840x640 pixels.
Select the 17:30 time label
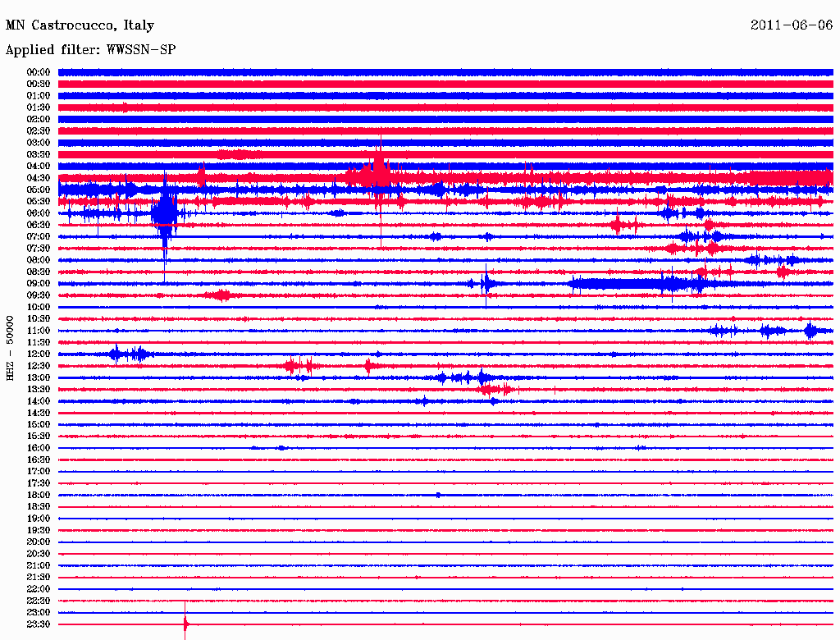pos(39,483)
